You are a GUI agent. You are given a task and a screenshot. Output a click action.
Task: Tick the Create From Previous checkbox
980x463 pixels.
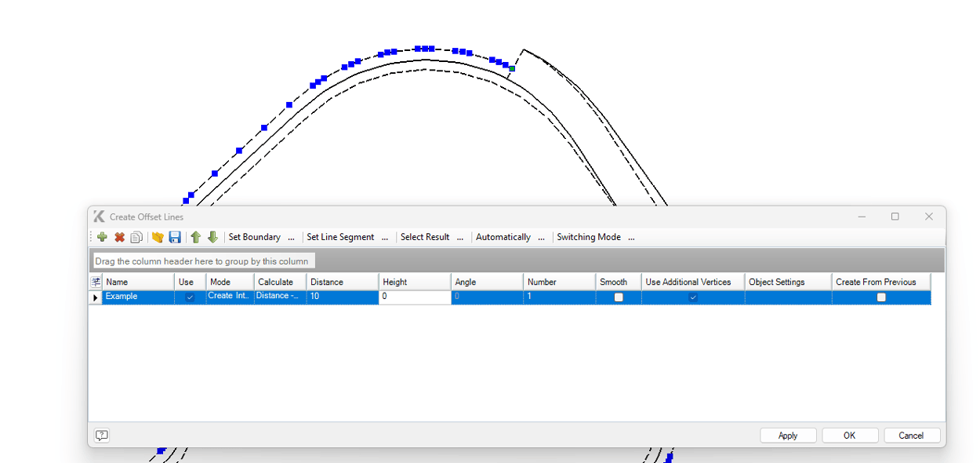point(881,297)
